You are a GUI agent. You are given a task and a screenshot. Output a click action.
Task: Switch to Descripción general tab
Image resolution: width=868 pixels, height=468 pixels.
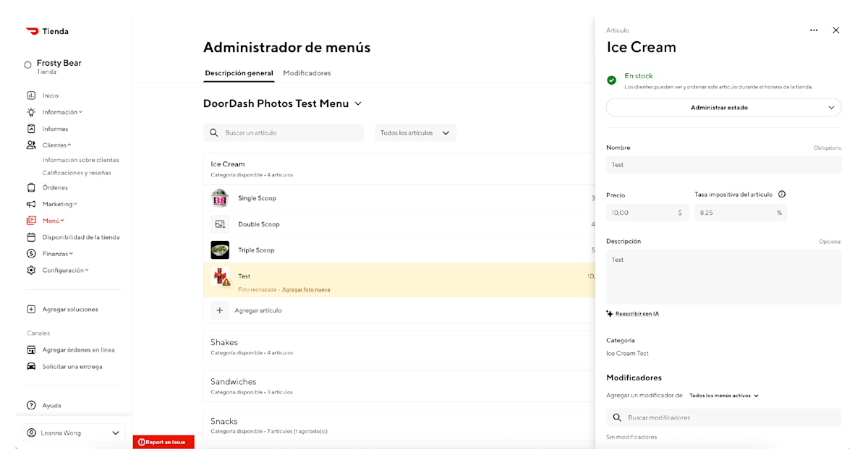(x=239, y=73)
